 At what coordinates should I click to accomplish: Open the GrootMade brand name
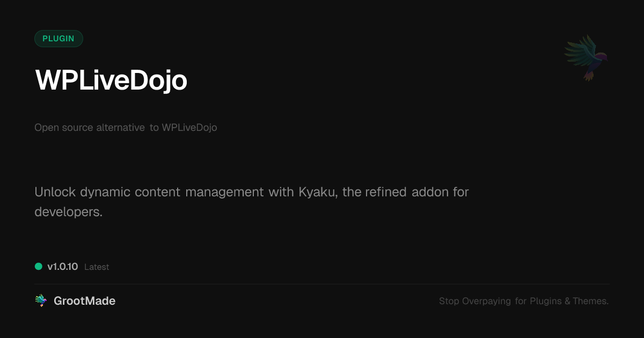pyautogui.click(x=84, y=301)
